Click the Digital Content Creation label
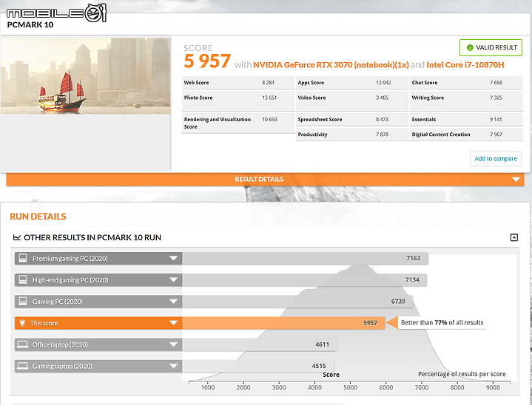 pos(441,135)
